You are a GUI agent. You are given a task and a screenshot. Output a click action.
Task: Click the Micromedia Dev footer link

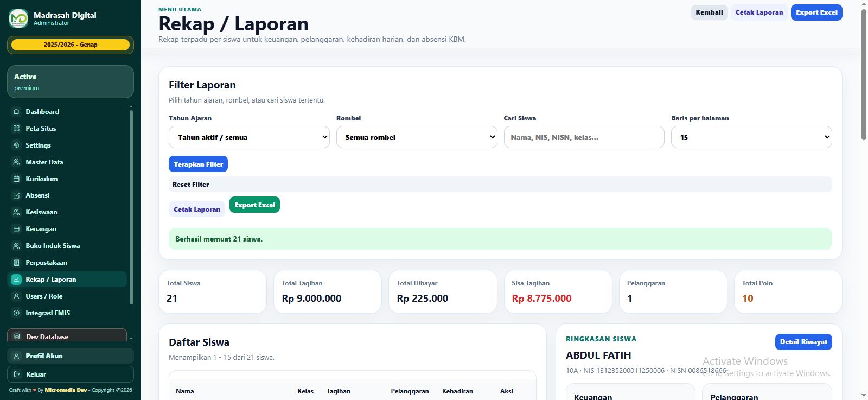point(66,390)
